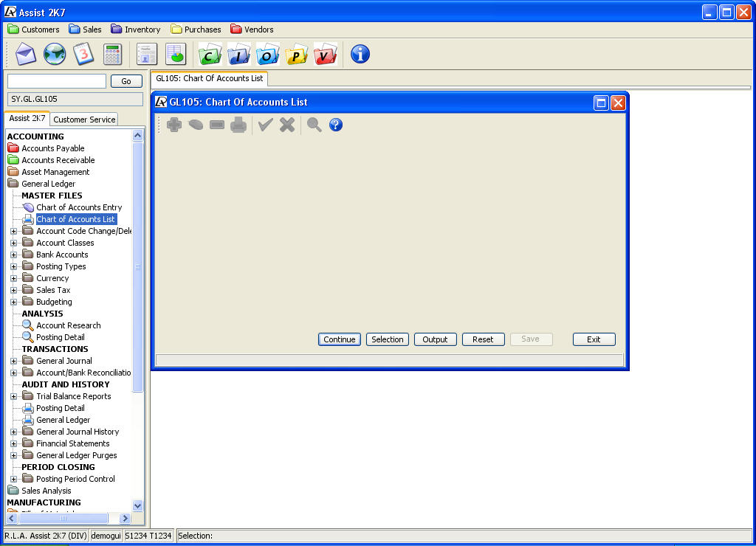
Task: Maximize the GL105 inner window
Action: (601, 103)
